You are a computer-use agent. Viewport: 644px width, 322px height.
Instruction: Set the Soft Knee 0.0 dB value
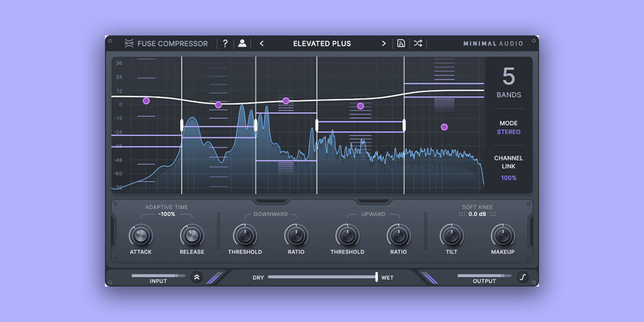pyautogui.click(x=478, y=214)
